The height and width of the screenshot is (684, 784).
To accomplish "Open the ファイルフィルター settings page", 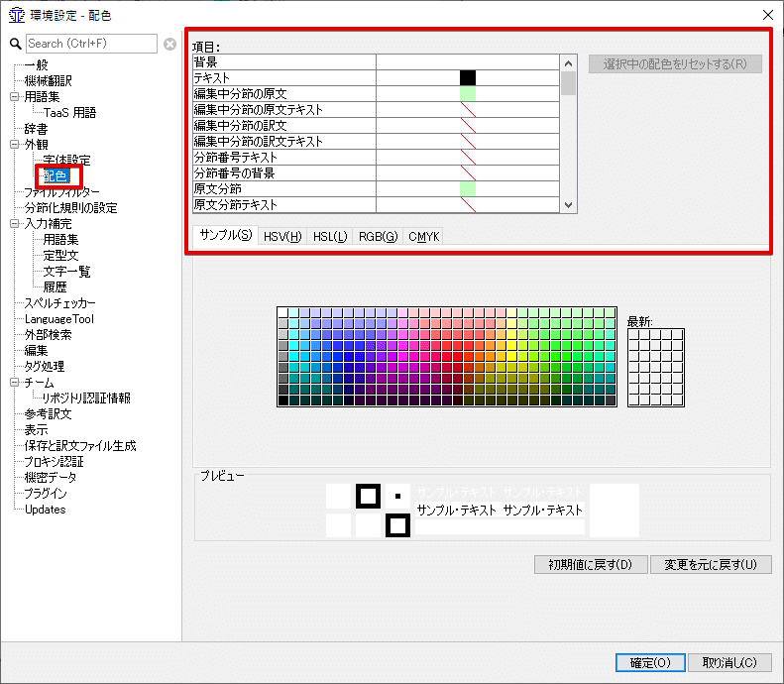I will (x=62, y=192).
